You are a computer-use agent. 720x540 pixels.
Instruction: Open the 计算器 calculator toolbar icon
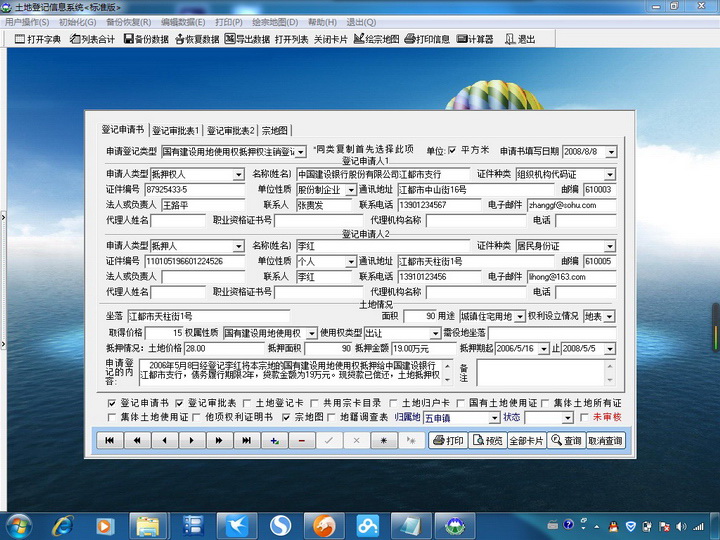click(x=475, y=39)
